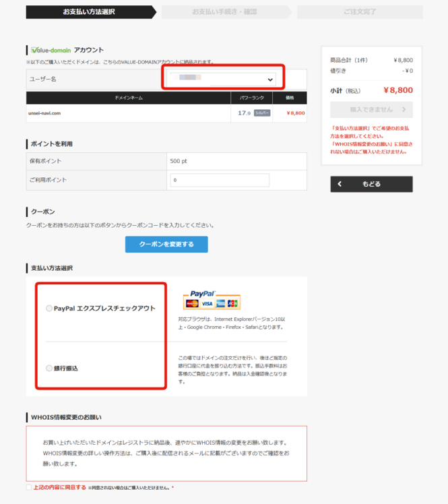Click the PayPal logo image

tap(201, 294)
